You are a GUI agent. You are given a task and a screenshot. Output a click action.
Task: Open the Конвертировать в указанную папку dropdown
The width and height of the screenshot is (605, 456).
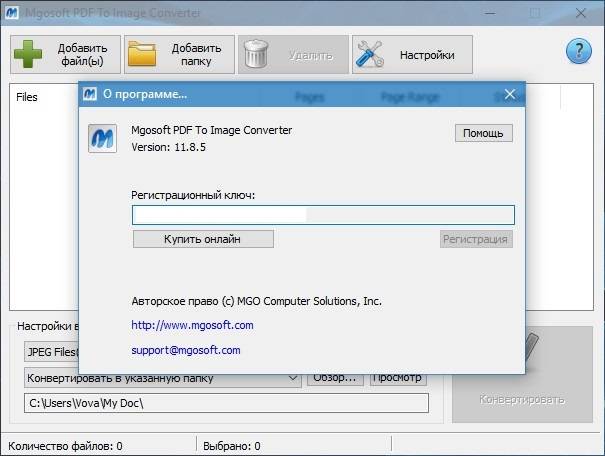(162, 378)
